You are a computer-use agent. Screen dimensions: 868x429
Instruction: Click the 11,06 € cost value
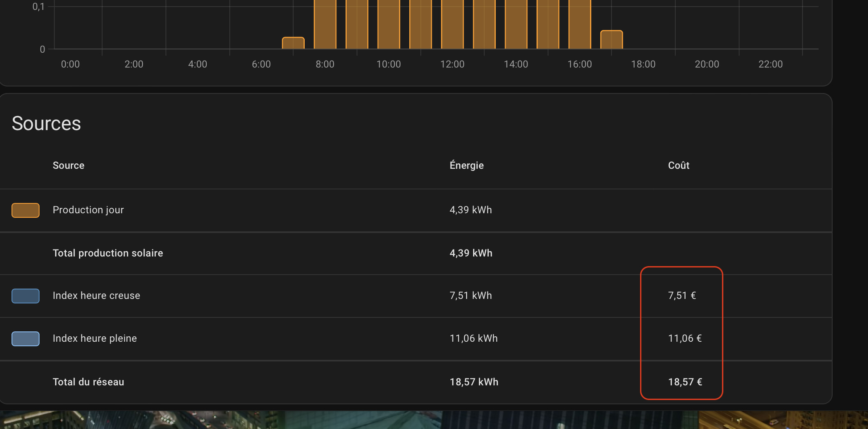coord(685,338)
